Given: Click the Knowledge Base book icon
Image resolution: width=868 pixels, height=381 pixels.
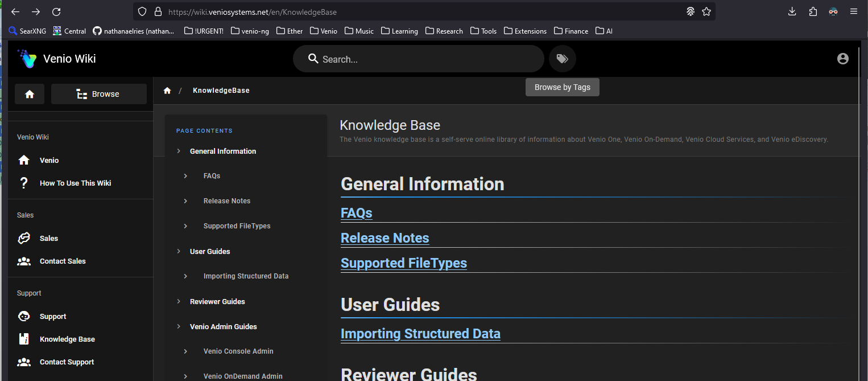Looking at the screenshot, I should coord(24,339).
